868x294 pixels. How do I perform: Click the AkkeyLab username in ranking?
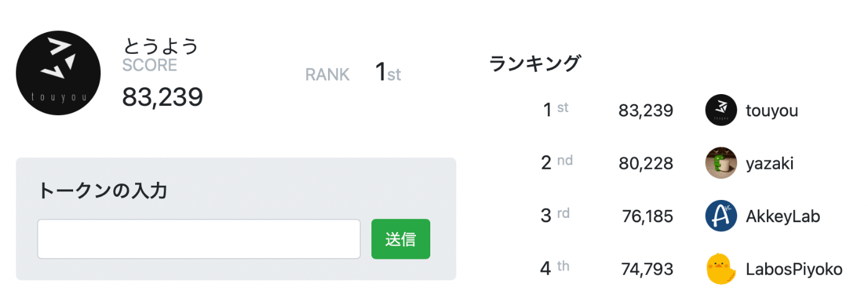coord(783,217)
